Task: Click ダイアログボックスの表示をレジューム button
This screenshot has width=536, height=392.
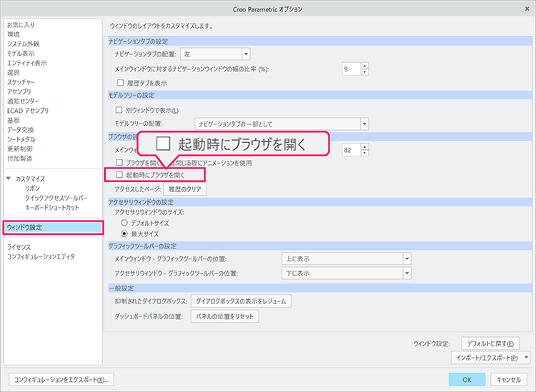Action: click(x=240, y=301)
